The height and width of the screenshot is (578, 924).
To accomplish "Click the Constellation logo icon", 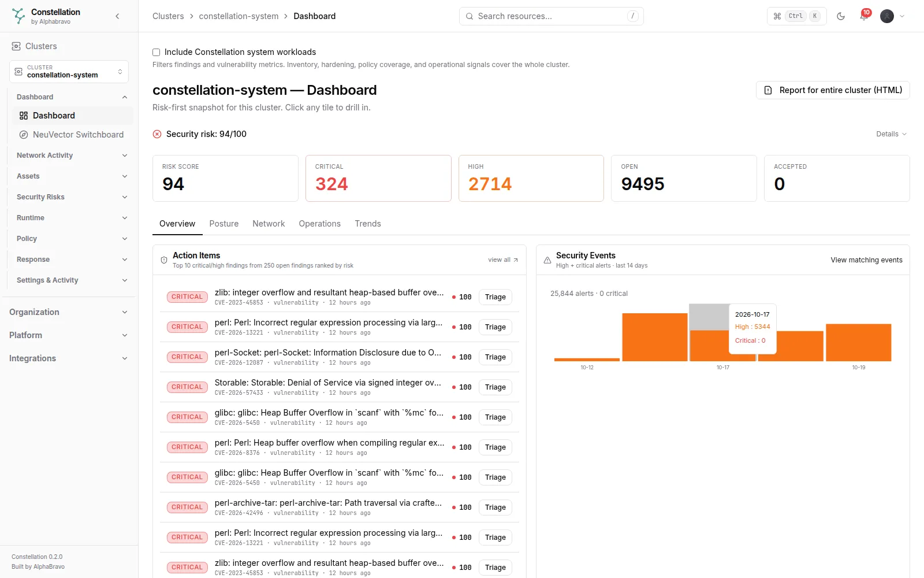I will (x=18, y=16).
